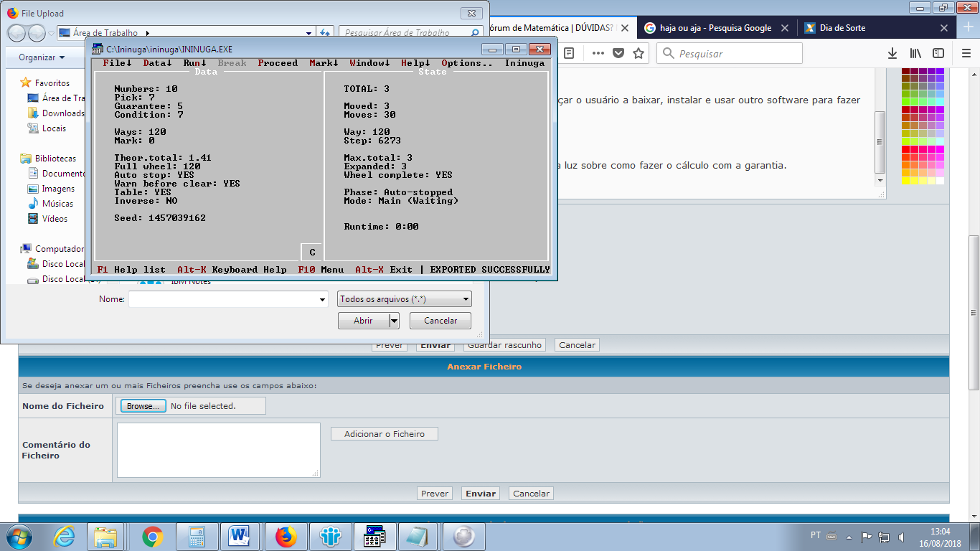The height and width of the screenshot is (551, 980).
Task: Expand the Nome field dropdown arrow
Action: coord(322,299)
